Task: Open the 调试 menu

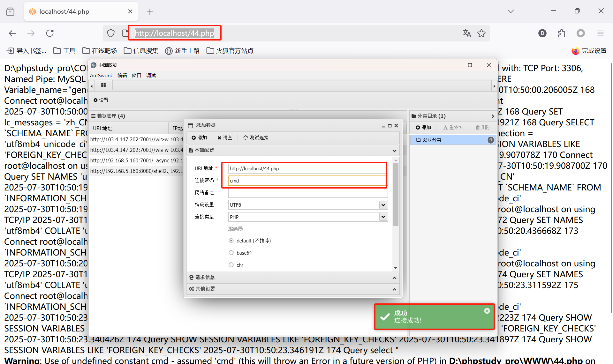Action: [151, 75]
